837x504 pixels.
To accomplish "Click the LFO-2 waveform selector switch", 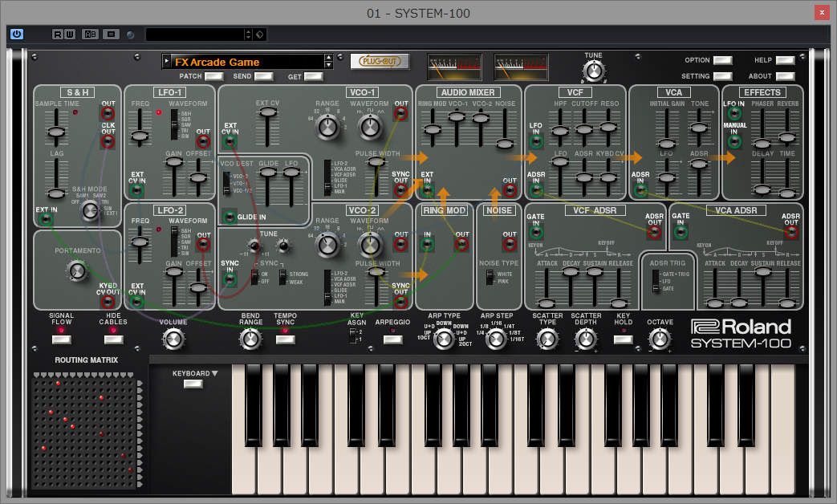I will click(174, 242).
